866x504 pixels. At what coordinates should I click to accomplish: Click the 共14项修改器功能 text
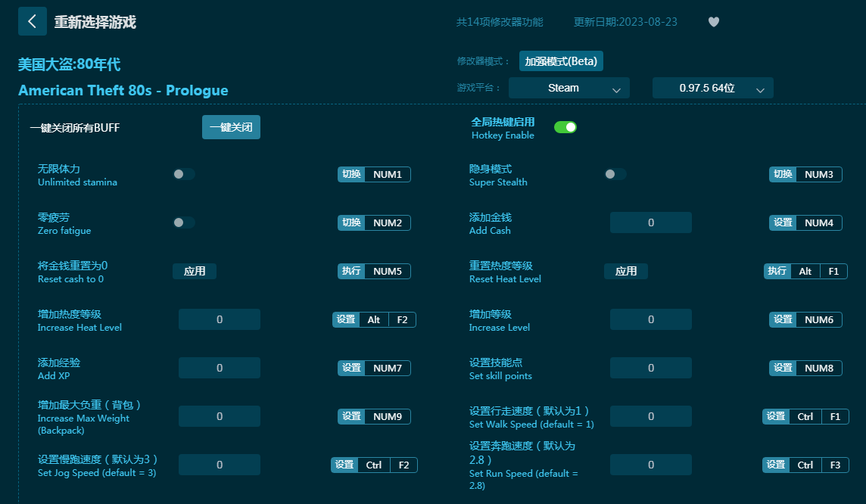500,22
